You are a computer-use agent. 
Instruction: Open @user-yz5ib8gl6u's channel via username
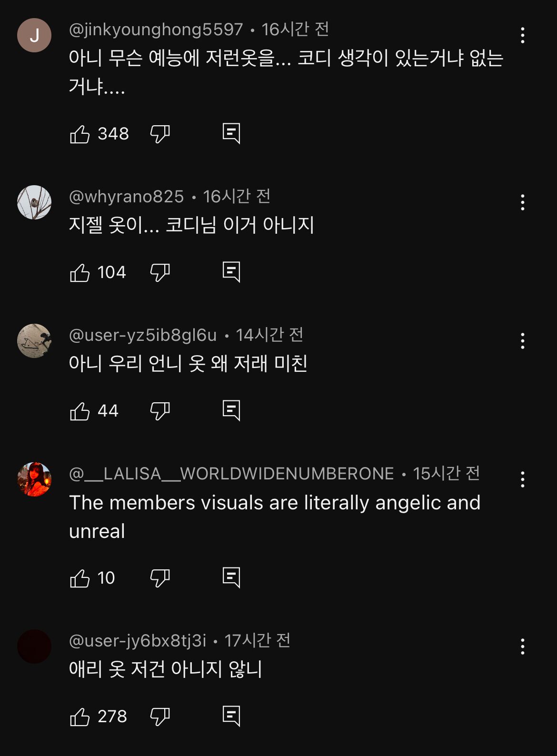(143, 335)
